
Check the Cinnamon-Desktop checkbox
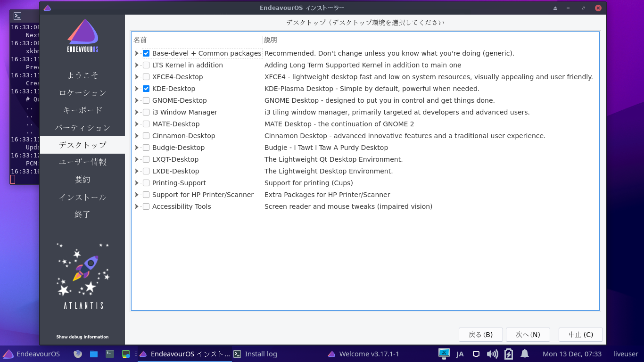click(x=146, y=136)
